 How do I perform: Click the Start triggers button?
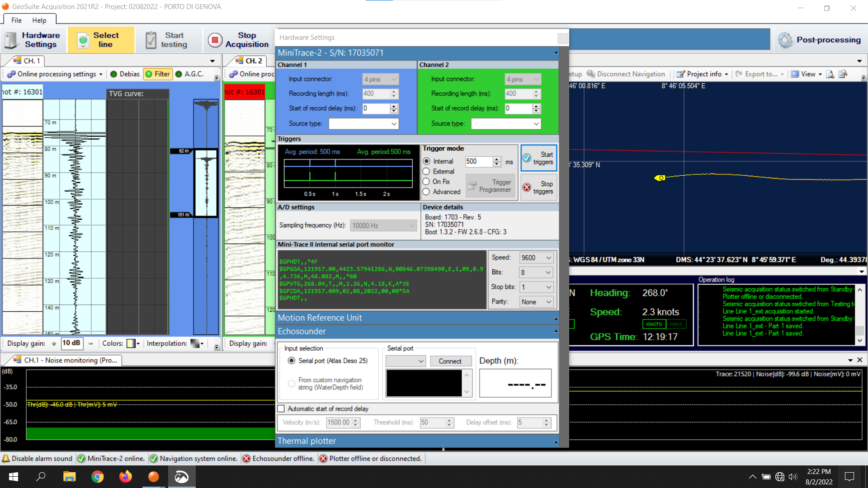click(x=538, y=158)
